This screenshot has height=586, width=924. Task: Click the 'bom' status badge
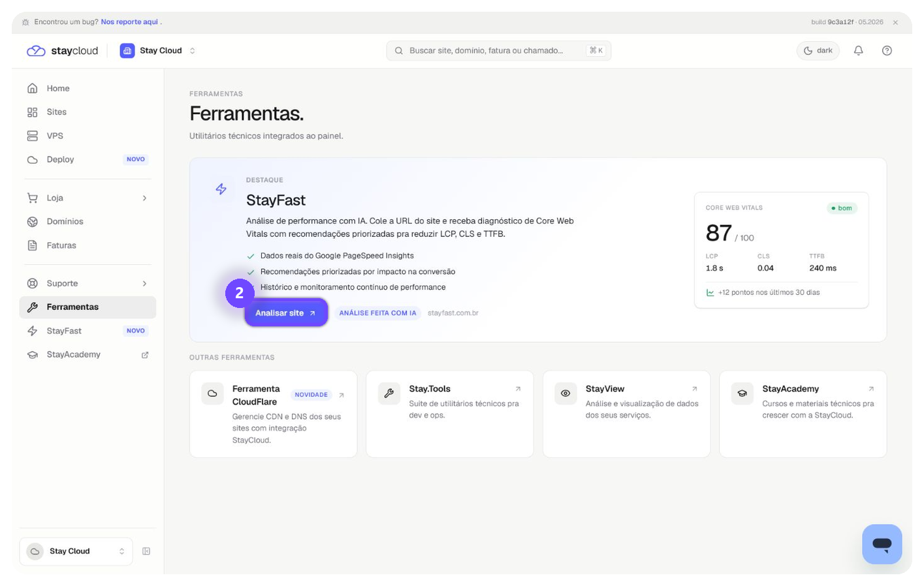click(x=842, y=208)
